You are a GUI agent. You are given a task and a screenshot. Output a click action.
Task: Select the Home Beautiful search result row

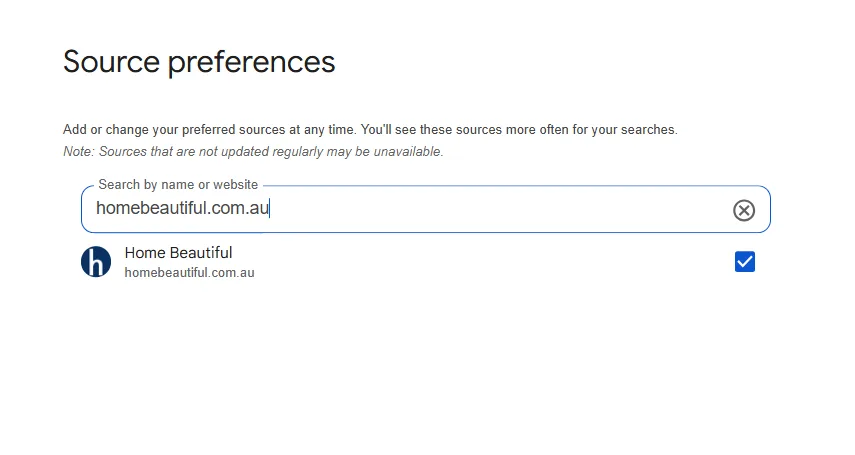pos(420,262)
